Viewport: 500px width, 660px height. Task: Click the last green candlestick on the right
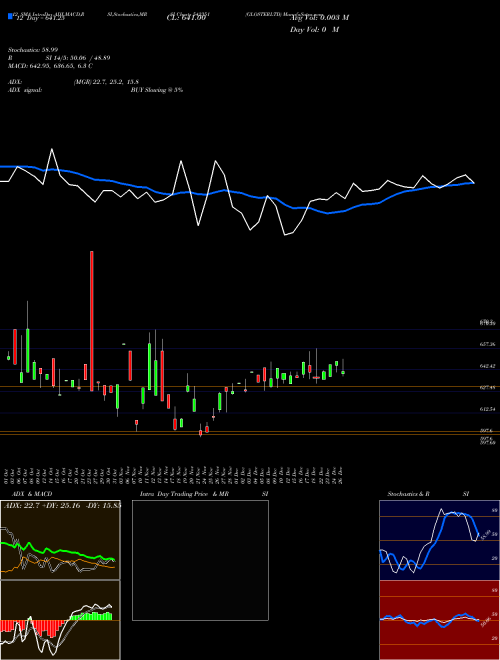(343, 372)
